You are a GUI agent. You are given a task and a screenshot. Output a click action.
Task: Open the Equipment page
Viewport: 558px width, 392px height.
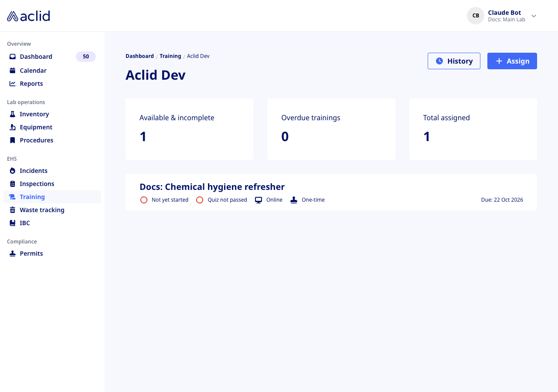(52, 127)
